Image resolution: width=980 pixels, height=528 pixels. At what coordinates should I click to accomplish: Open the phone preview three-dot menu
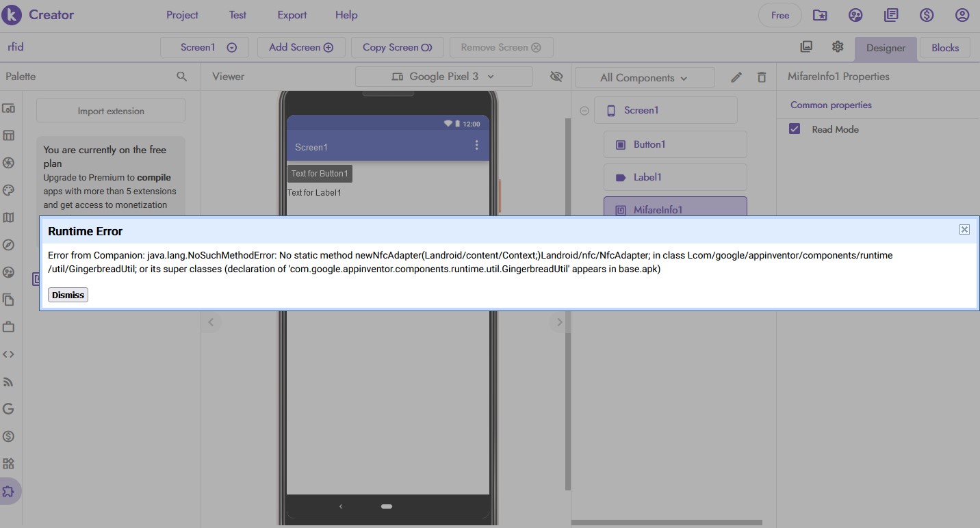[x=477, y=145]
